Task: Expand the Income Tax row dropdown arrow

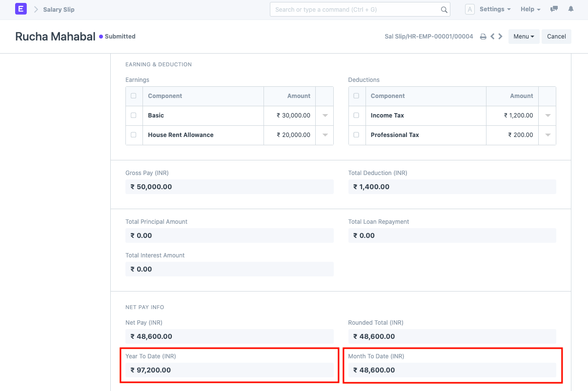Action: click(547, 116)
